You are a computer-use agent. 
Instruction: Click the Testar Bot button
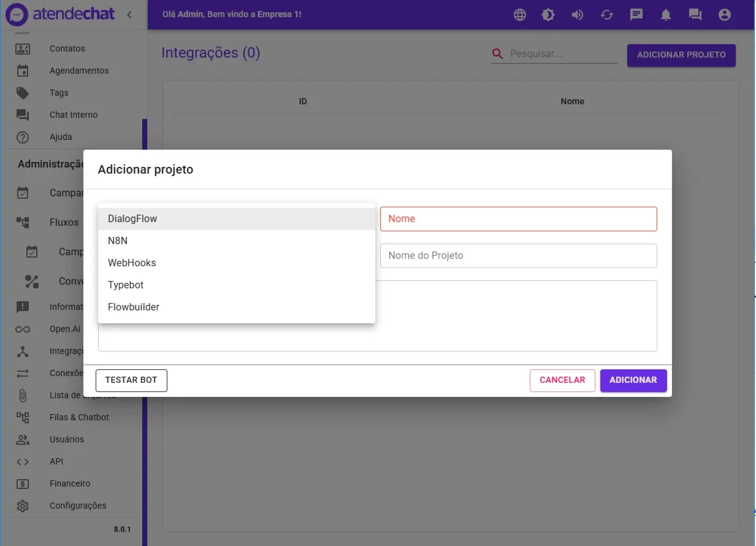(131, 380)
